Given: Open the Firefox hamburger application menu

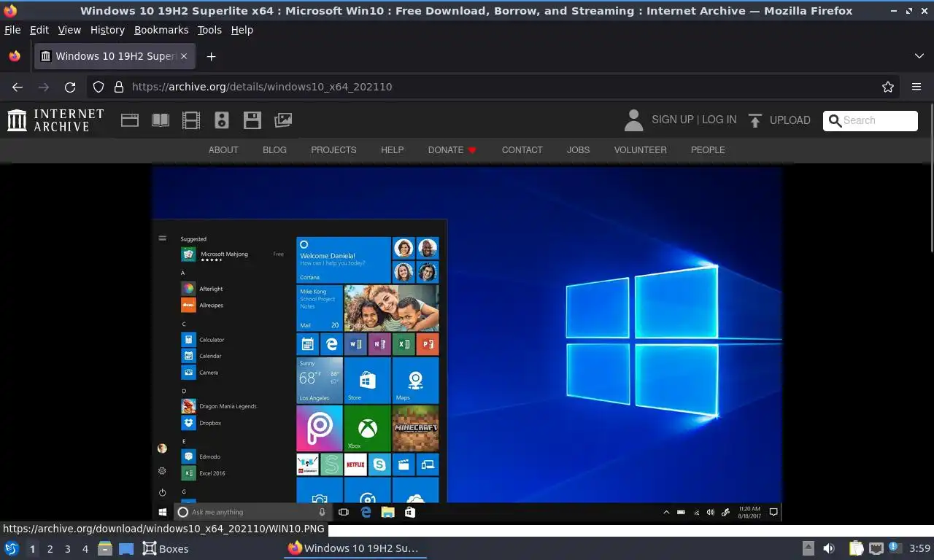Looking at the screenshot, I should tap(916, 87).
